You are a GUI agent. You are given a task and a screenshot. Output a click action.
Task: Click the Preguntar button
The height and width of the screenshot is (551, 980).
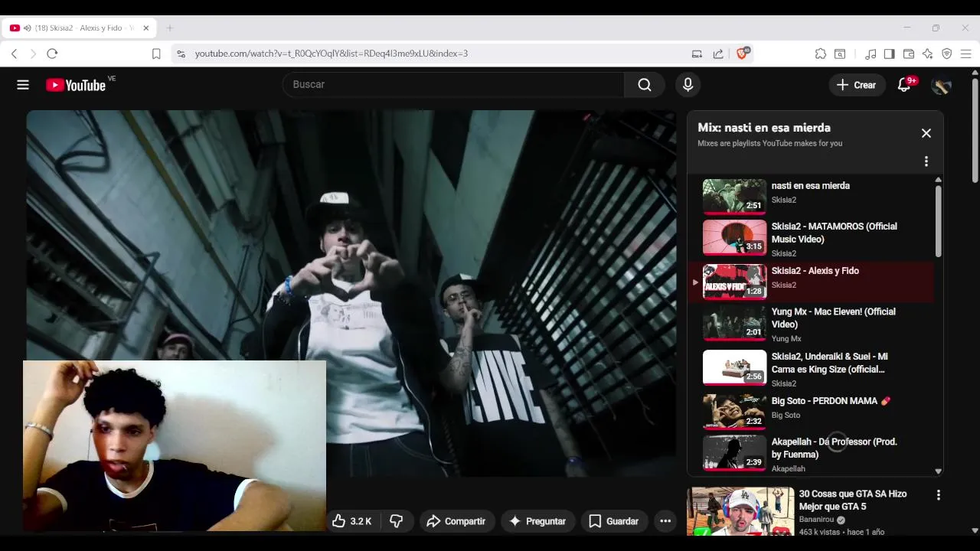[x=537, y=521]
